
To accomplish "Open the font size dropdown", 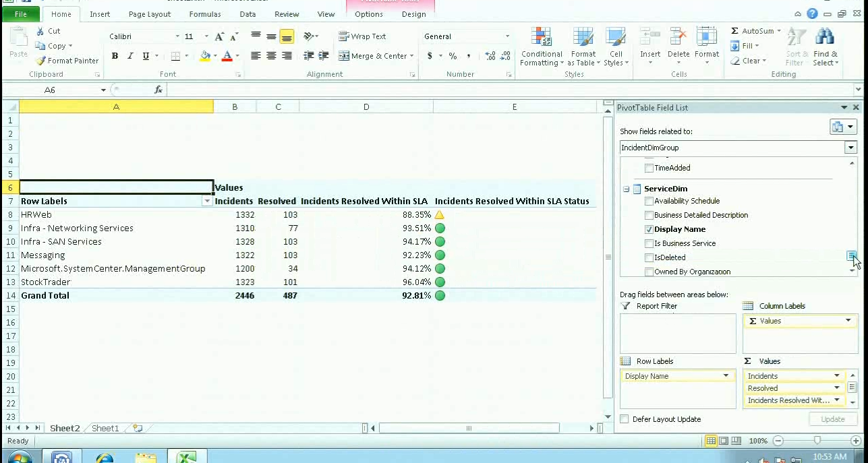I will point(206,36).
